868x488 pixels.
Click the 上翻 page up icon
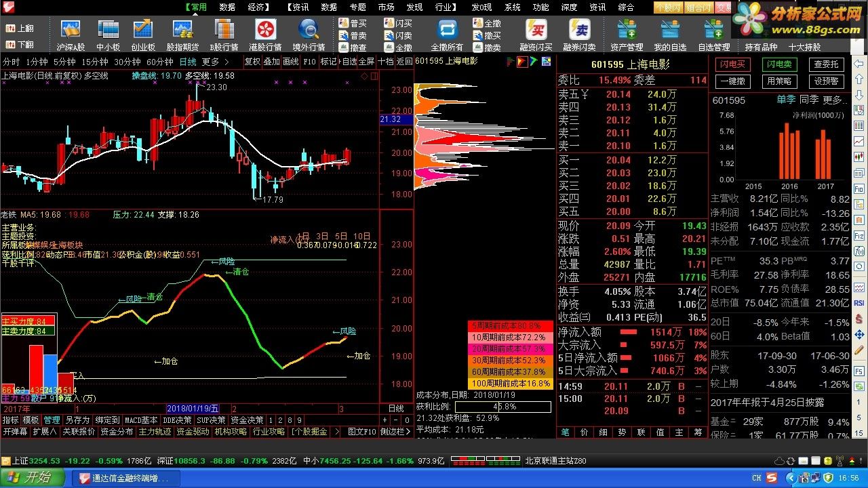pyautogui.click(x=20, y=28)
